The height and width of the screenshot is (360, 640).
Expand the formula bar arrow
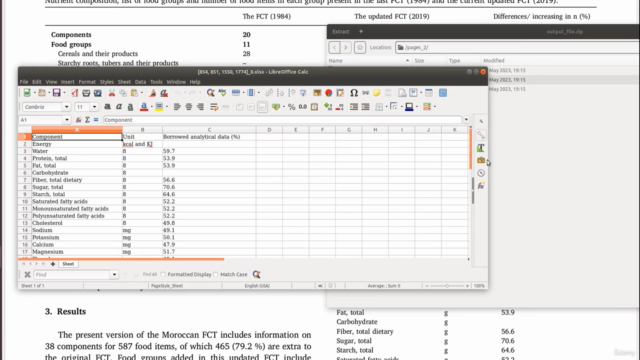(466, 120)
